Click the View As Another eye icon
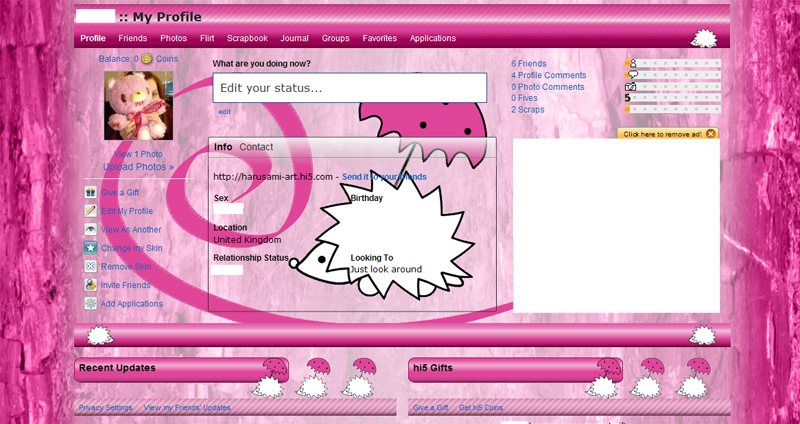The height and width of the screenshot is (424, 800). pyautogui.click(x=90, y=229)
